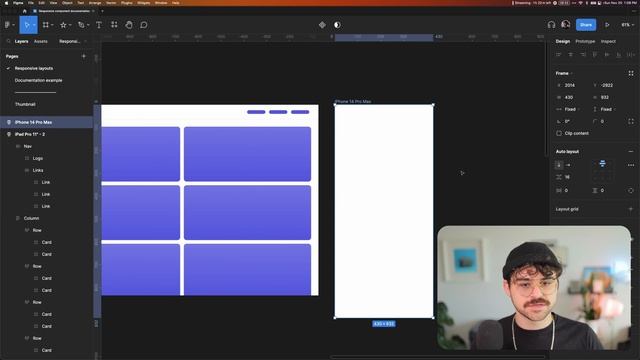
Task: Select the Hand tool
Action: click(129, 25)
